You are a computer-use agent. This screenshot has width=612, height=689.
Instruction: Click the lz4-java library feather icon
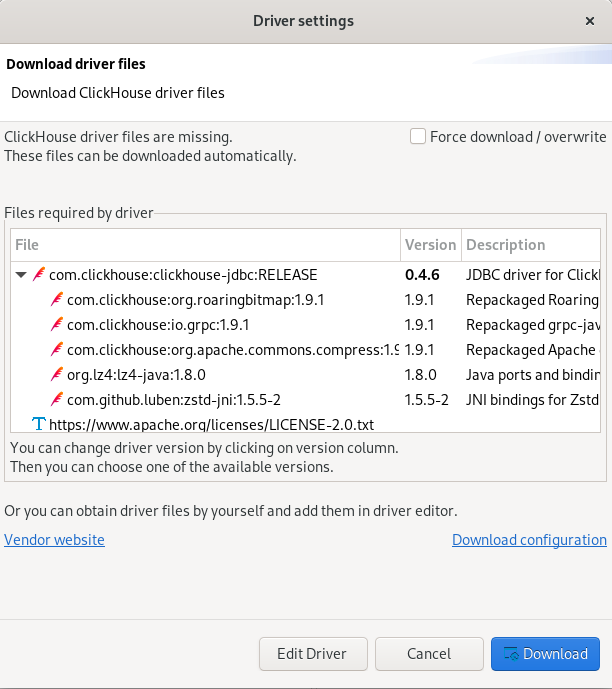click(57, 374)
